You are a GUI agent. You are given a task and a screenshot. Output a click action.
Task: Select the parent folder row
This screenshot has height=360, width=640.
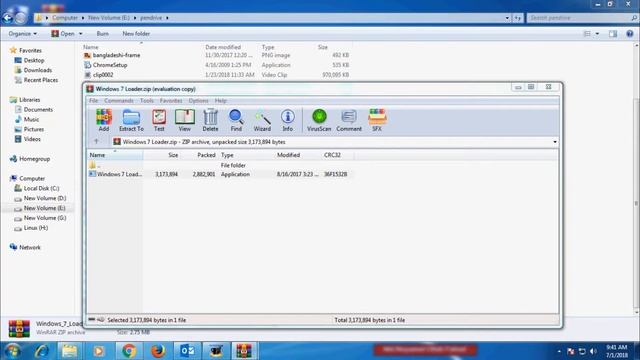pyautogui.click(x=220, y=165)
